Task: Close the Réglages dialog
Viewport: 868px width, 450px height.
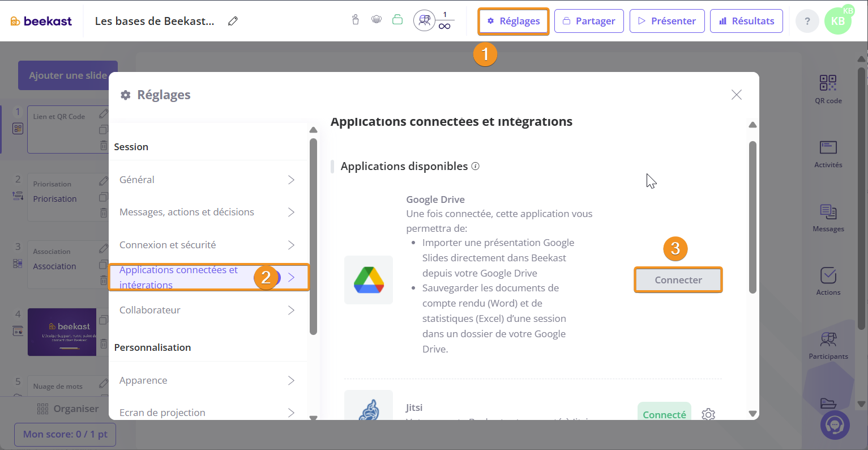Action: (737, 95)
